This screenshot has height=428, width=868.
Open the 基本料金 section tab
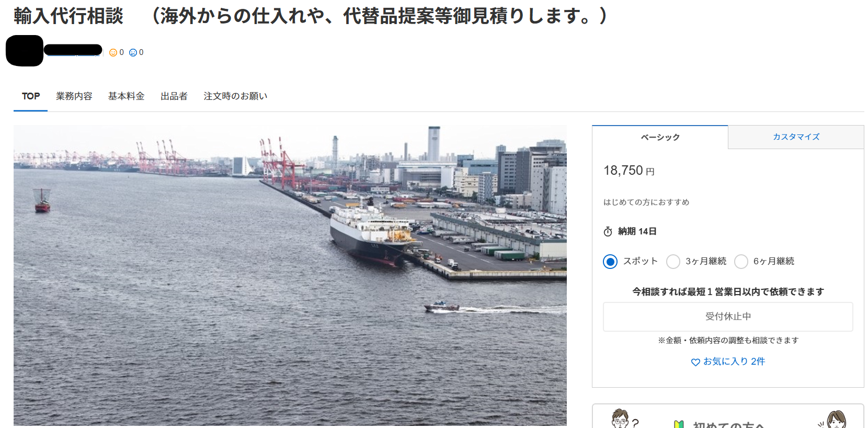click(126, 96)
